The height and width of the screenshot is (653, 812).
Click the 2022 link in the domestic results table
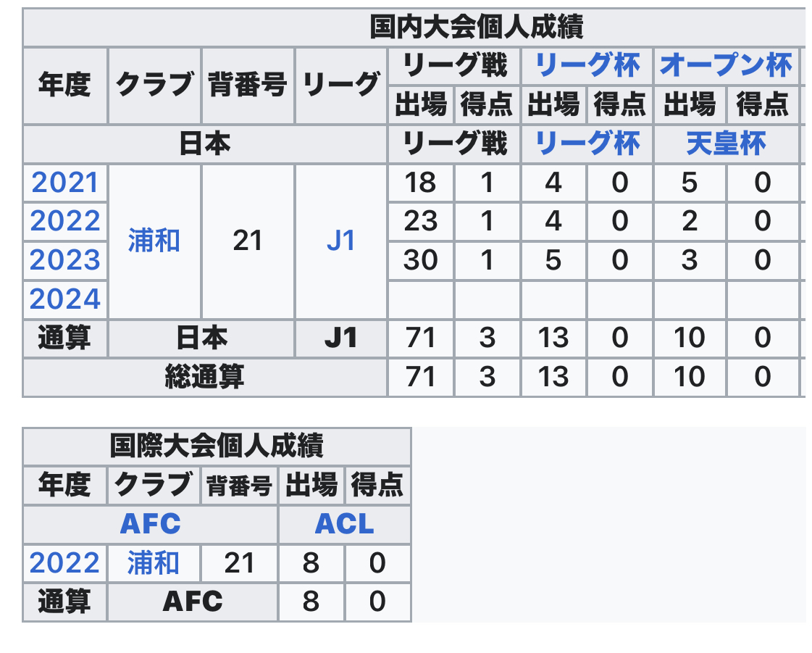64,222
